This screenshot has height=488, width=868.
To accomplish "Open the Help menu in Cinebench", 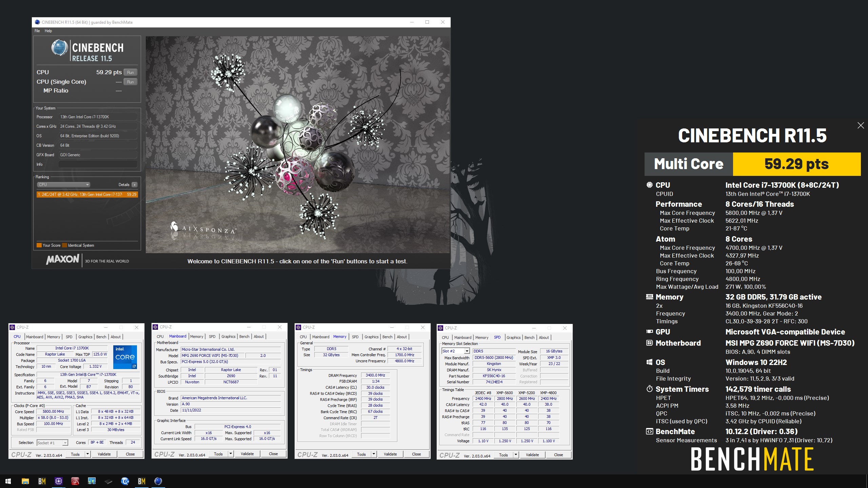I will coord(48,31).
